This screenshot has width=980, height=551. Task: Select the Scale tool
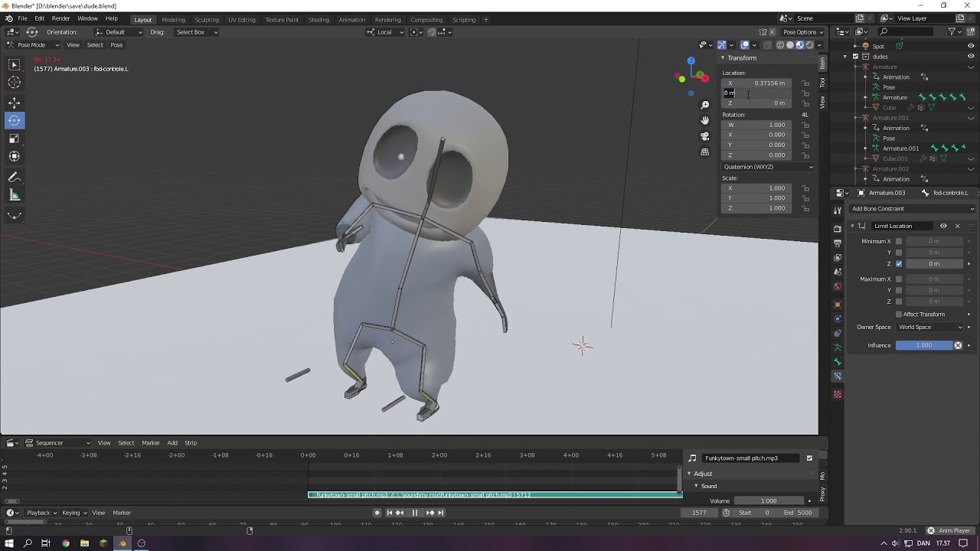15,139
